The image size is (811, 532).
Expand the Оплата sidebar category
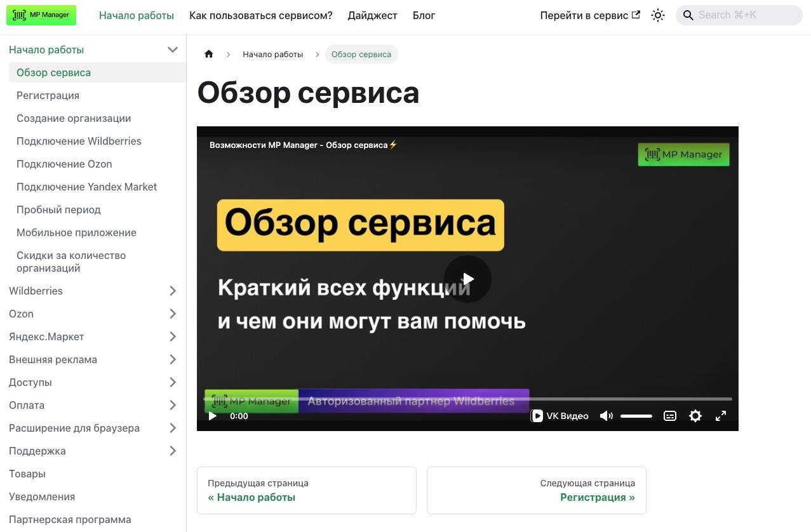click(x=172, y=405)
